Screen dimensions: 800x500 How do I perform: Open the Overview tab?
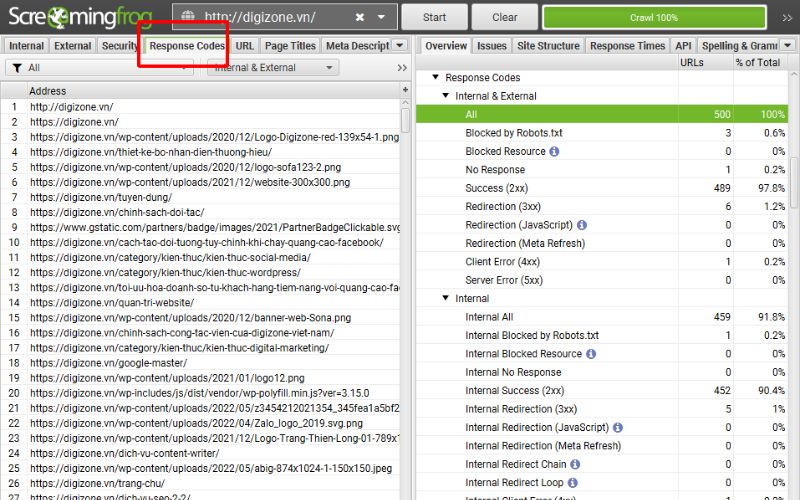coord(445,46)
